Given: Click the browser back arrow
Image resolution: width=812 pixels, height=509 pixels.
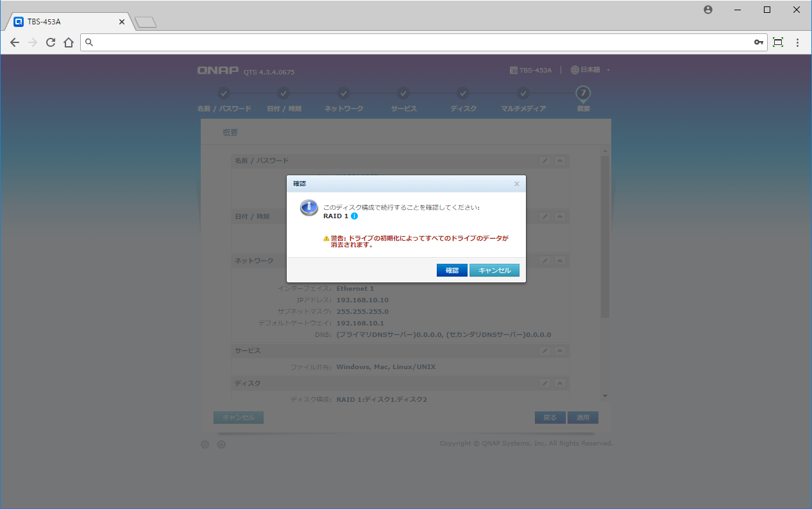Looking at the screenshot, I should tap(15, 42).
